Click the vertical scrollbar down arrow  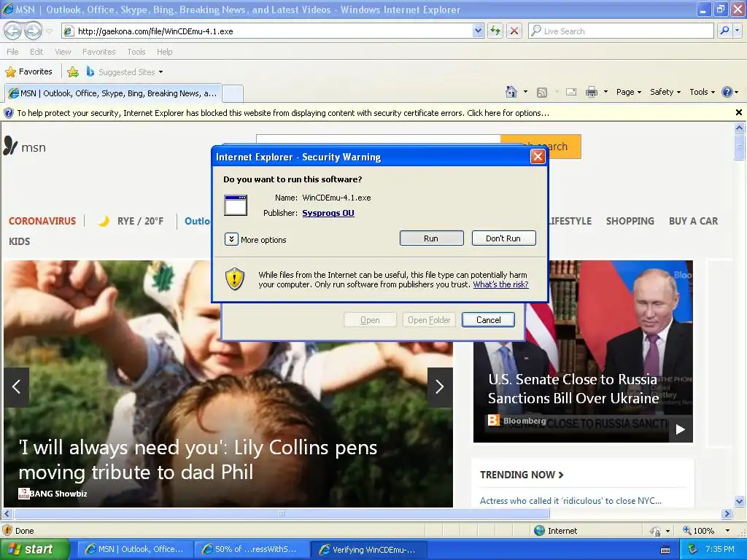(739, 501)
